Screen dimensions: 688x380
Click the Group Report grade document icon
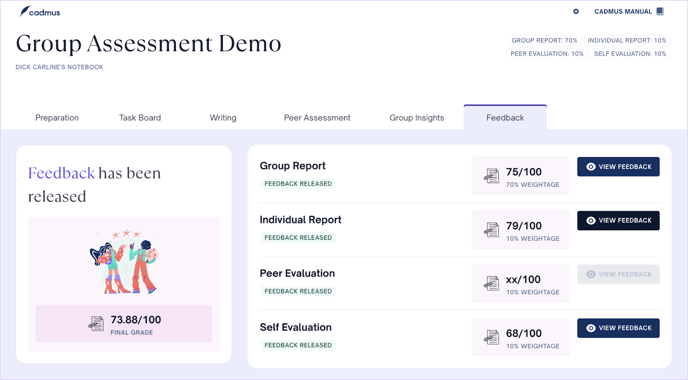point(491,176)
